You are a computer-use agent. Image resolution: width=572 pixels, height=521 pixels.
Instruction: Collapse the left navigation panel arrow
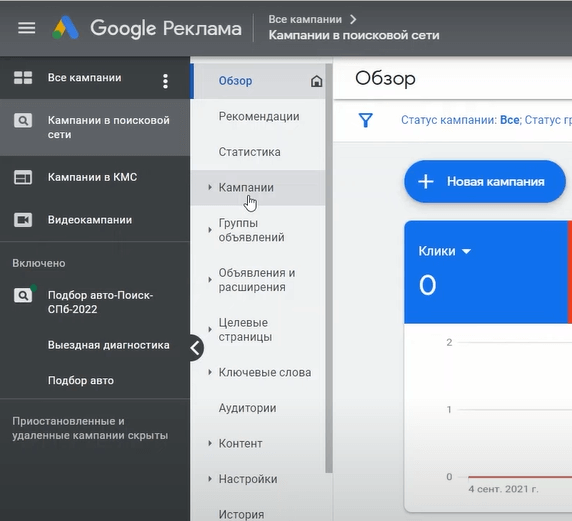[196, 348]
